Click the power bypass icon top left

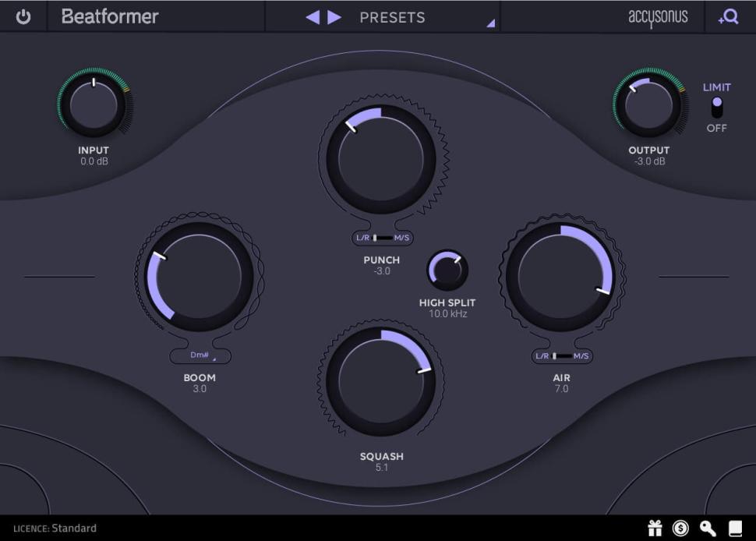[x=23, y=16]
